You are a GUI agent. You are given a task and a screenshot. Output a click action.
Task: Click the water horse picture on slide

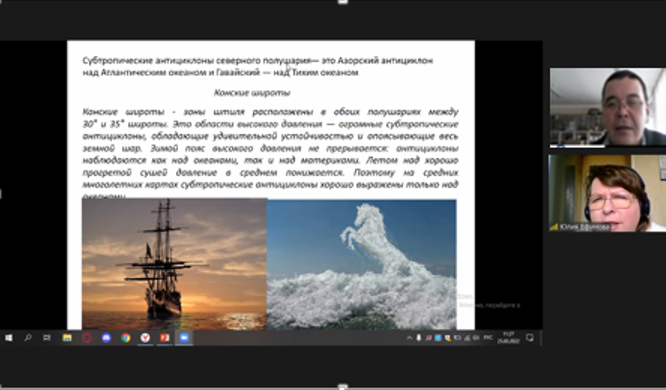click(362, 265)
